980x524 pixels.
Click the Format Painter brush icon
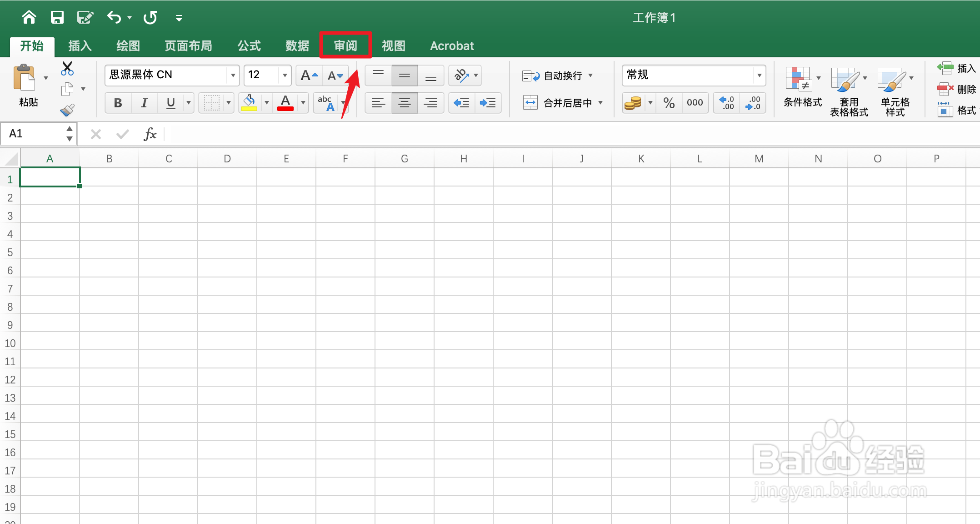(67, 110)
